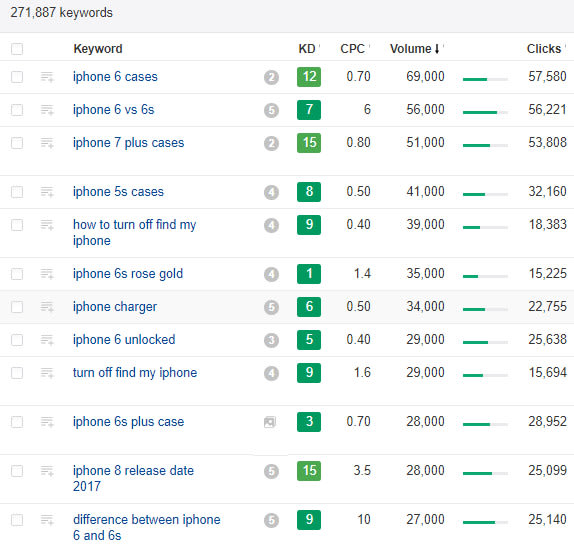The image size is (574, 549).
Task: Open iphone 8 release date 2017 keyword
Action: pos(133,479)
